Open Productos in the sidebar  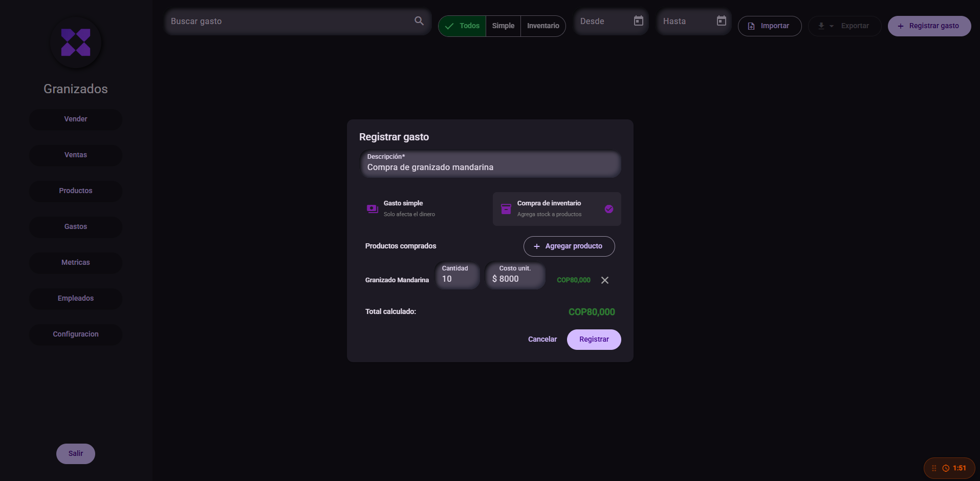pyautogui.click(x=76, y=191)
